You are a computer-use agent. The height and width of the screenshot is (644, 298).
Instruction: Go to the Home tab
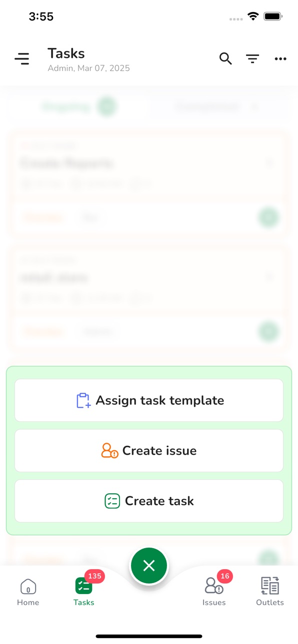[28, 593]
